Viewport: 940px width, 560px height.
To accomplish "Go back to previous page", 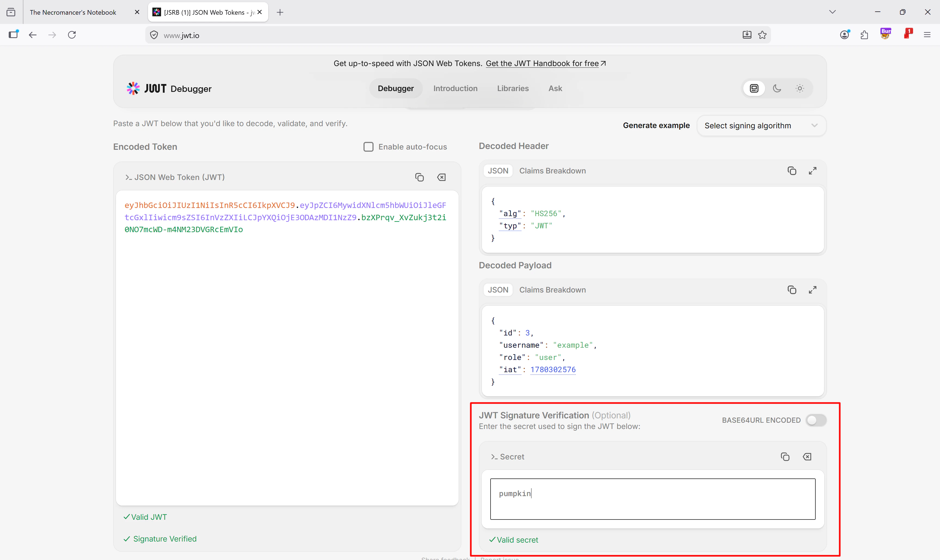I will pyautogui.click(x=33, y=35).
